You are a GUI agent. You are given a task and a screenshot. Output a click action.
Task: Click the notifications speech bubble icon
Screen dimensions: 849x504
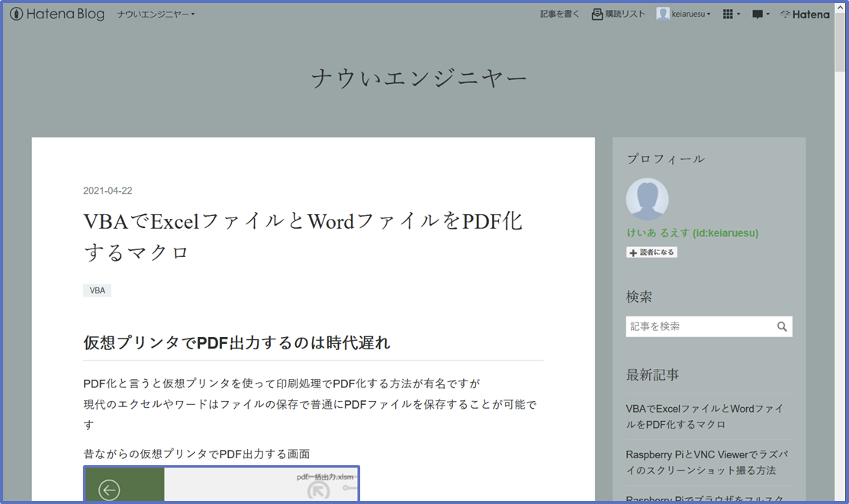tap(756, 14)
